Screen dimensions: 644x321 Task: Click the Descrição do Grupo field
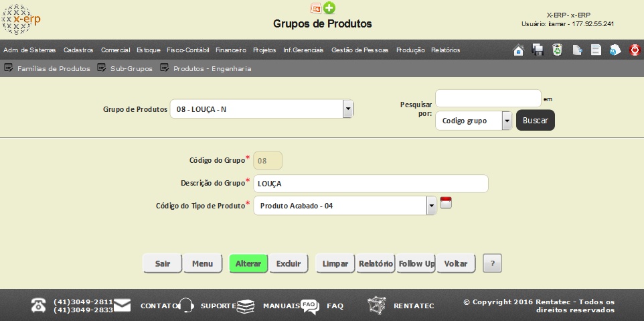[371, 184]
